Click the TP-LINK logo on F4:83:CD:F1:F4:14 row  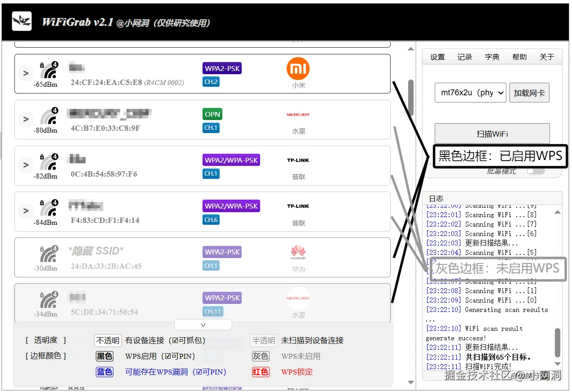pos(298,206)
